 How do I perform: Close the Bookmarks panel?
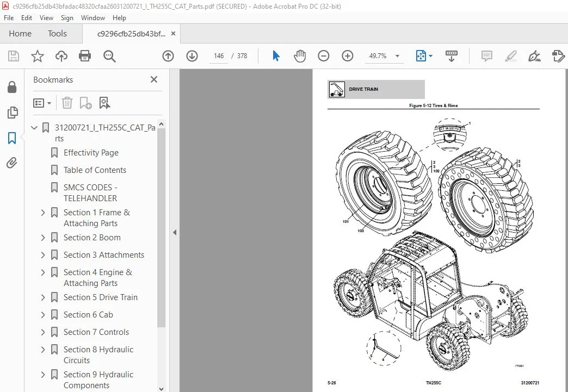coord(154,79)
